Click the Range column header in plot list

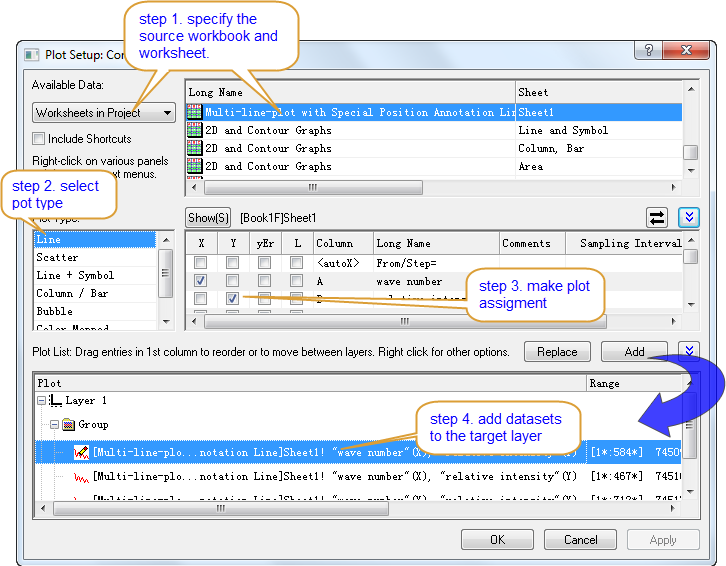634,383
